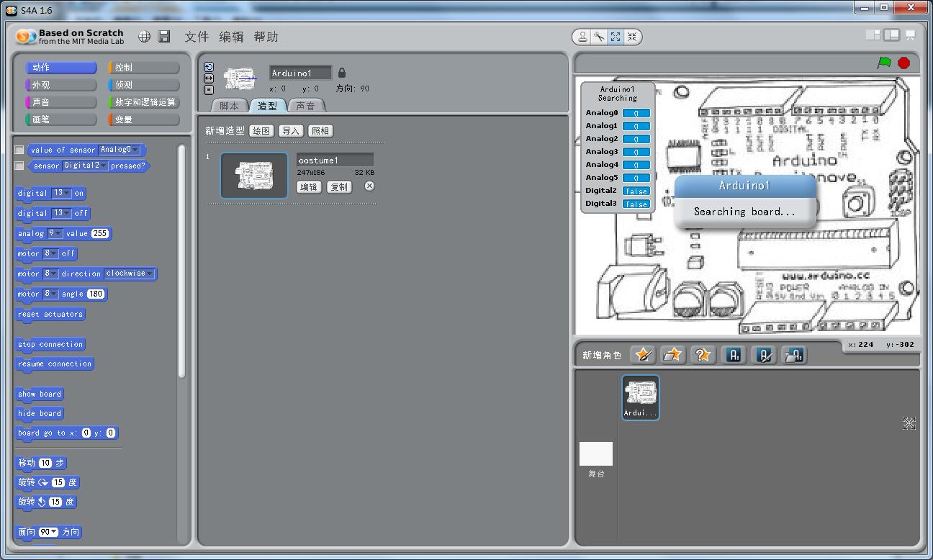The image size is (933, 560).
Task: Click the save floppy disk icon
Action: (164, 37)
